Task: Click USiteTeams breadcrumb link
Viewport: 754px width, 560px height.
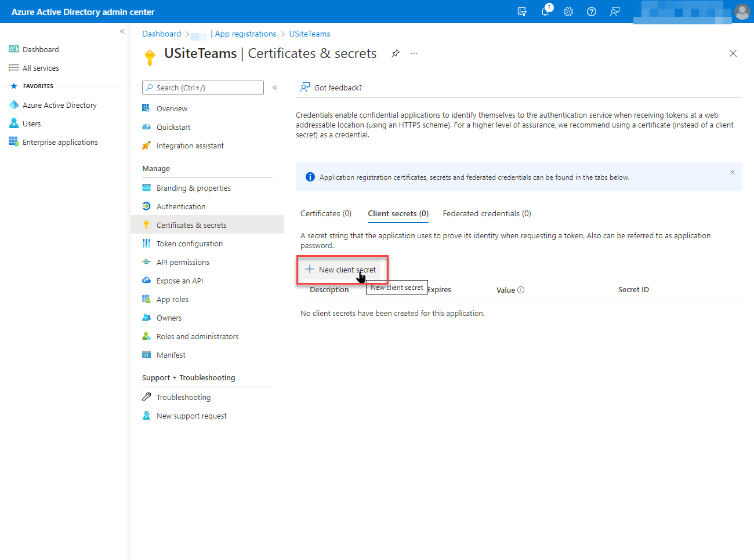Action: (x=310, y=34)
